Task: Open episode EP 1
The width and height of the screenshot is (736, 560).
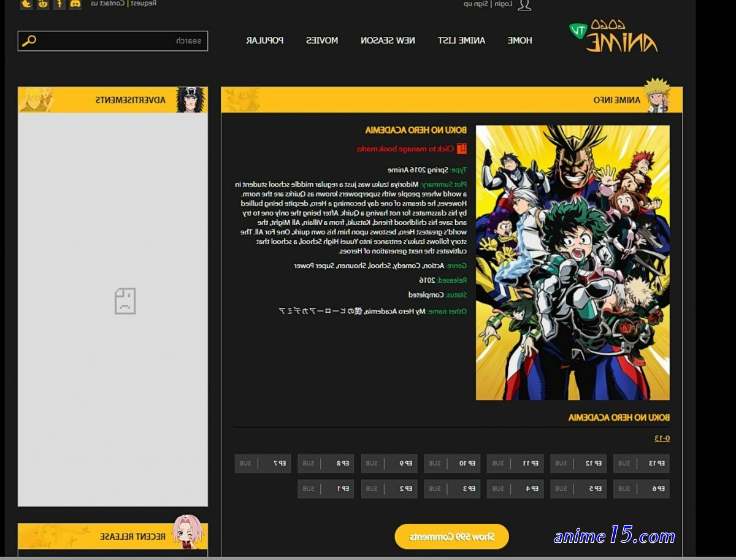Action: (326, 489)
